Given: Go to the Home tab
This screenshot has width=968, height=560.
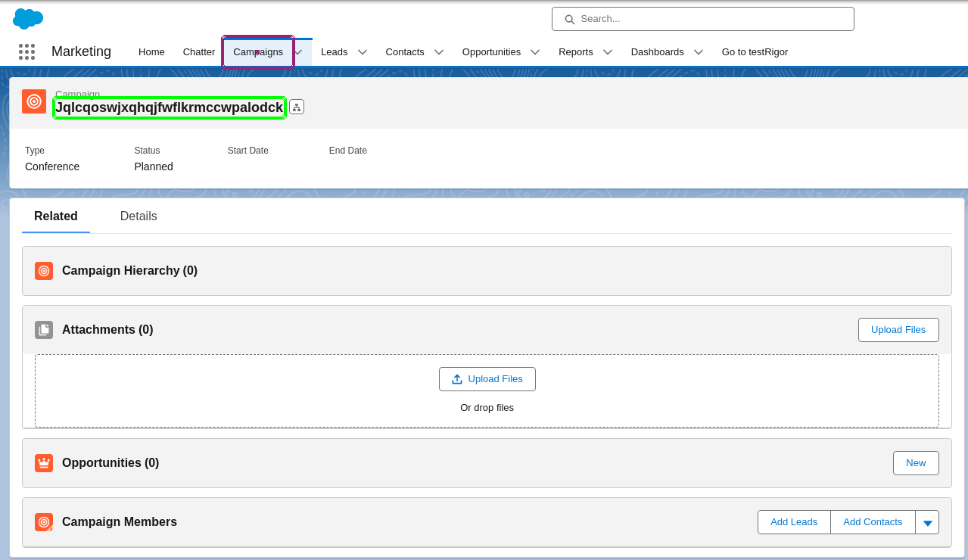Looking at the screenshot, I should point(151,51).
